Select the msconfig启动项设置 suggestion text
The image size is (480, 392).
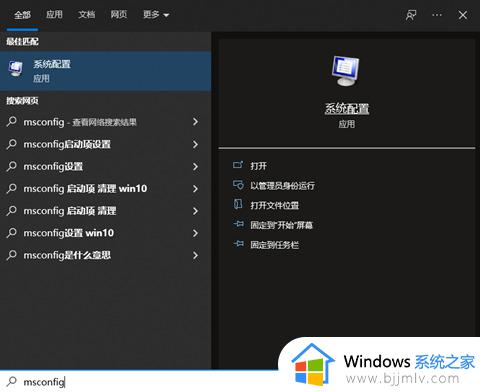coord(67,144)
